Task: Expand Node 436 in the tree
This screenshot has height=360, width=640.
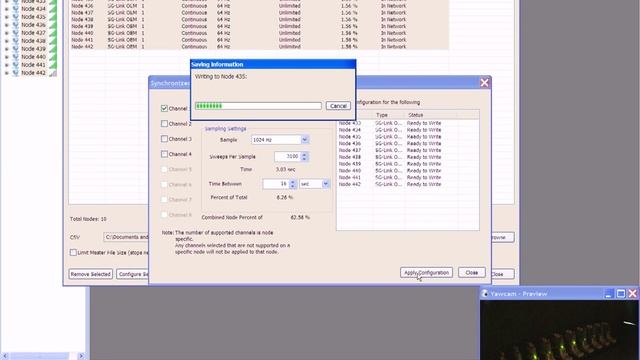Action: pos(6,25)
